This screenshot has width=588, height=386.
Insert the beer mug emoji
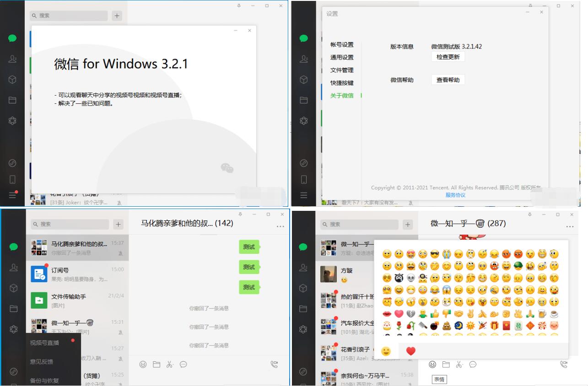click(x=542, y=313)
